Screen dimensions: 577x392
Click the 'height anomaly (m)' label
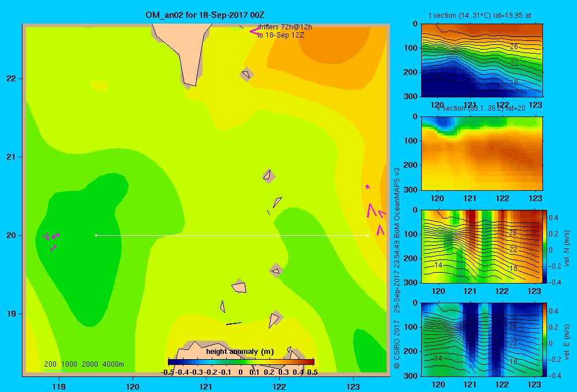coord(240,352)
